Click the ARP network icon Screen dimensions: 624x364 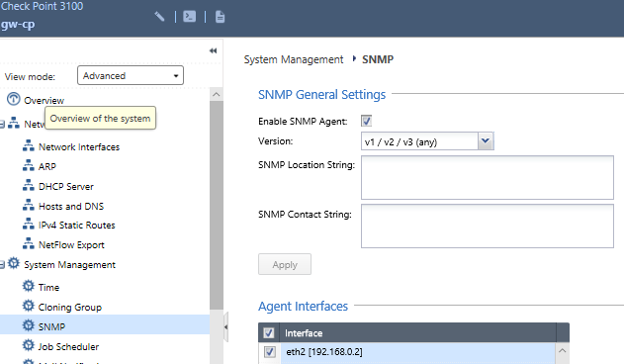(29, 165)
